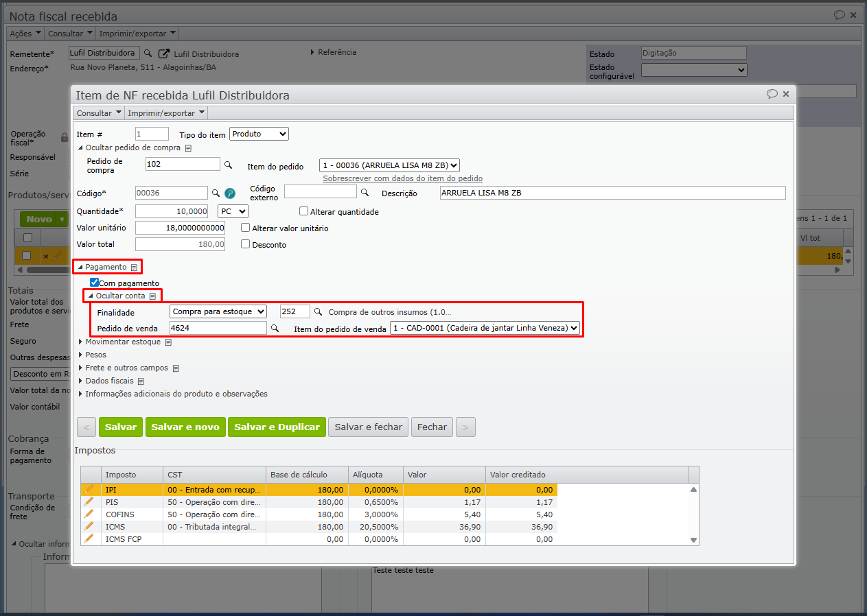Click the Fechar button
The width and height of the screenshot is (867, 616).
[432, 427]
